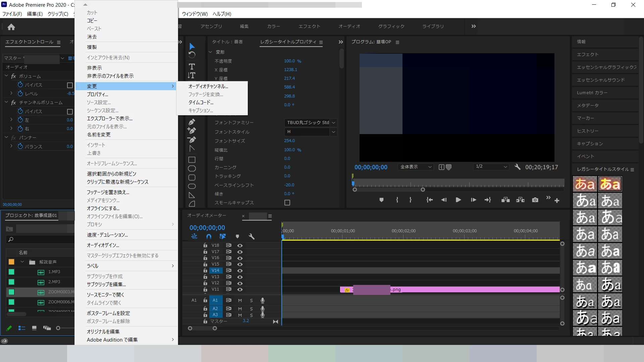Select the rectangle shape tool

[192, 160]
